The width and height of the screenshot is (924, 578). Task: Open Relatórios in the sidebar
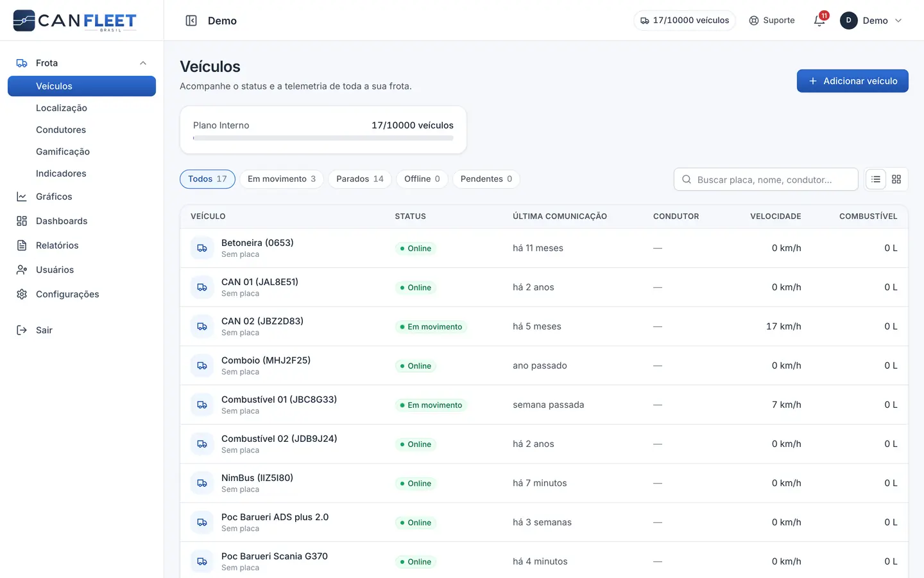click(x=81, y=245)
